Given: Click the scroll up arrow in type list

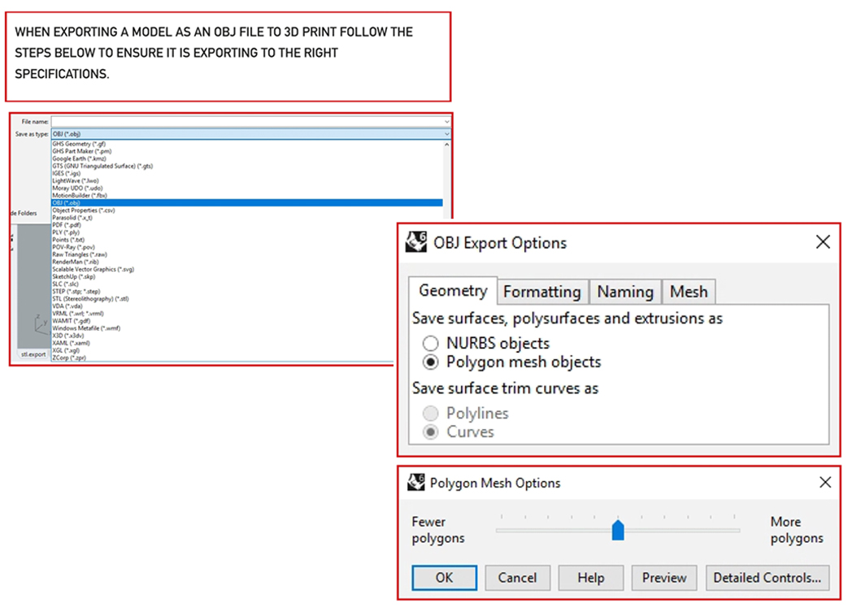Looking at the screenshot, I should [x=446, y=144].
